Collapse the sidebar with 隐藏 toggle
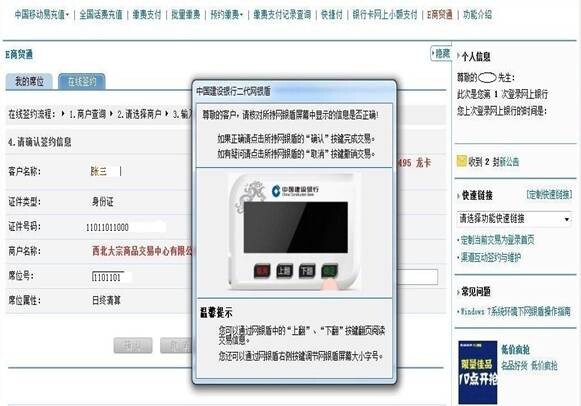The image size is (581, 406). click(x=441, y=54)
